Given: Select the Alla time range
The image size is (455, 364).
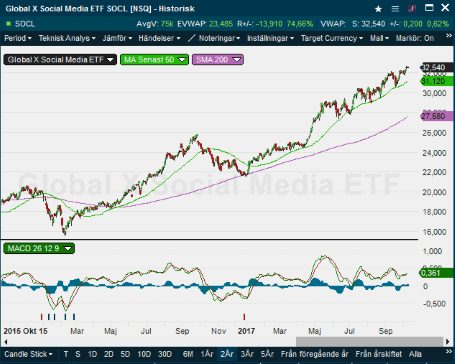Looking at the screenshot, I should [x=415, y=354].
